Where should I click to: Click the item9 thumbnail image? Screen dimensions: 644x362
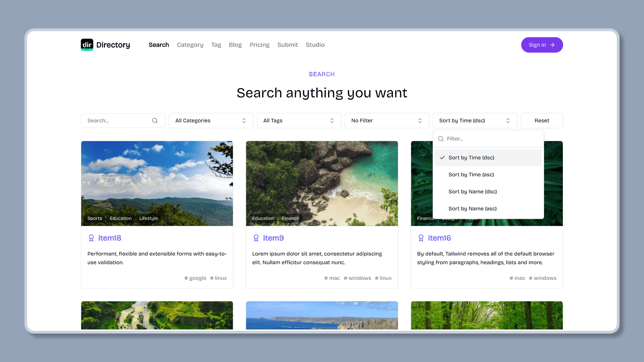[322, 183]
